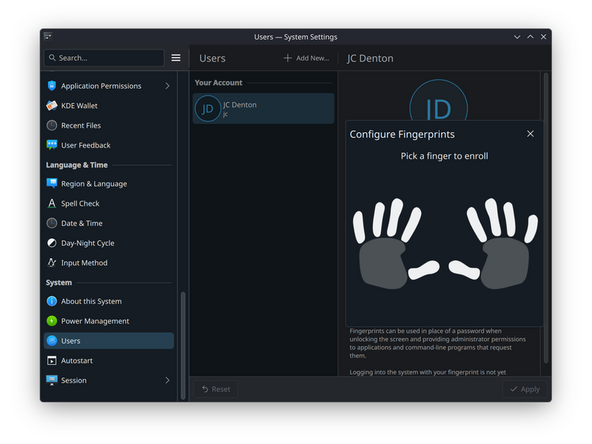Click the JC Denton page title

click(370, 58)
